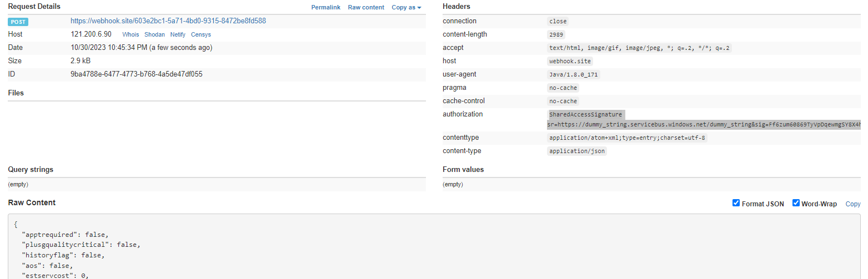
Task: Click the connection header value close
Action: pos(558,21)
